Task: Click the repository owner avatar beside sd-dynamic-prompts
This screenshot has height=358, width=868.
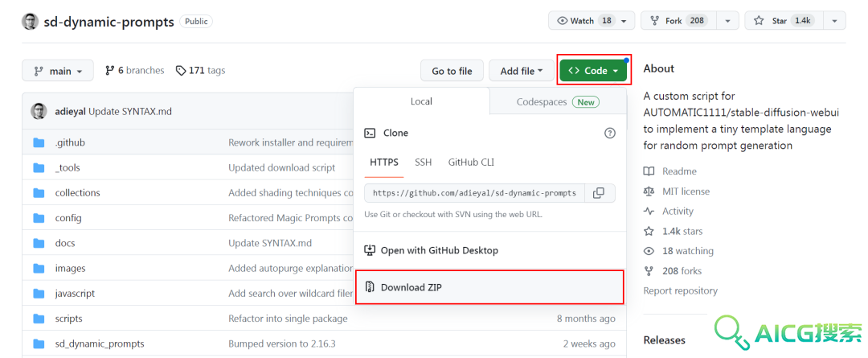Action: (30, 22)
